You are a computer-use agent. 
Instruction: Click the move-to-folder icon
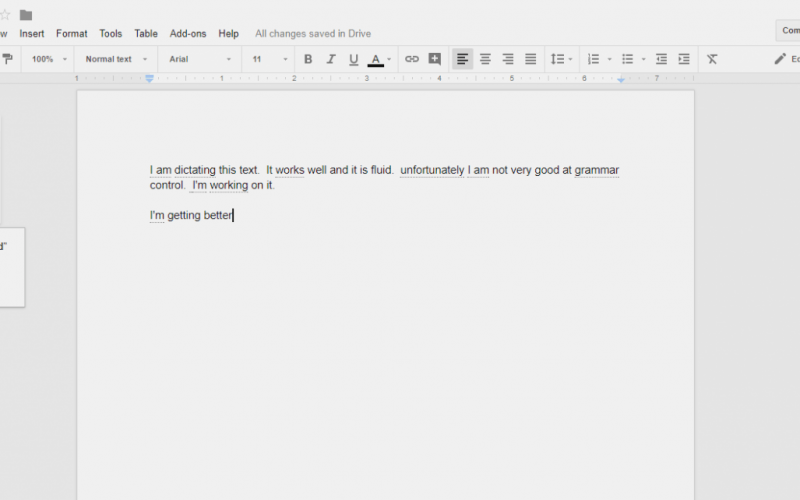26,15
